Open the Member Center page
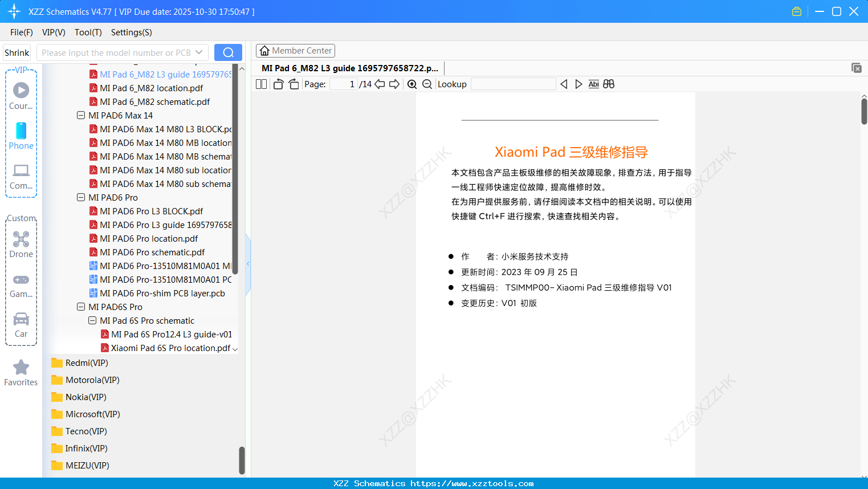868x489 pixels. pos(295,50)
